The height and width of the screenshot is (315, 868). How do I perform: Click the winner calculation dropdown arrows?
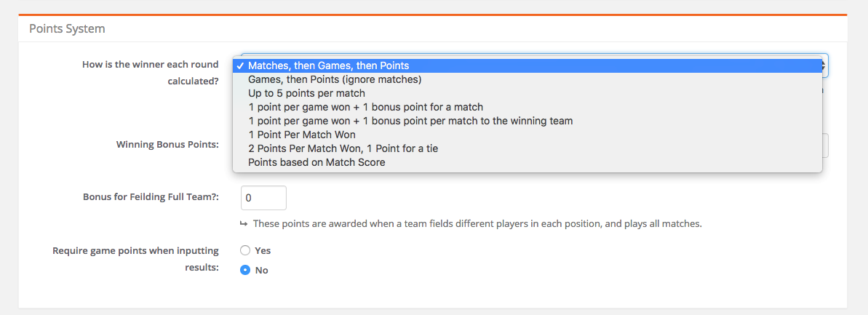pos(825,66)
